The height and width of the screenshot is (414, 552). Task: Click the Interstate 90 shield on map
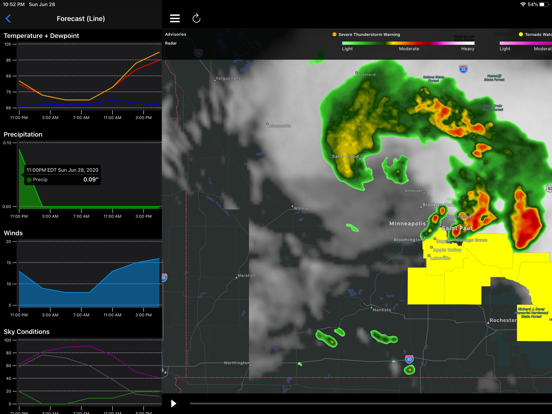tap(409, 359)
